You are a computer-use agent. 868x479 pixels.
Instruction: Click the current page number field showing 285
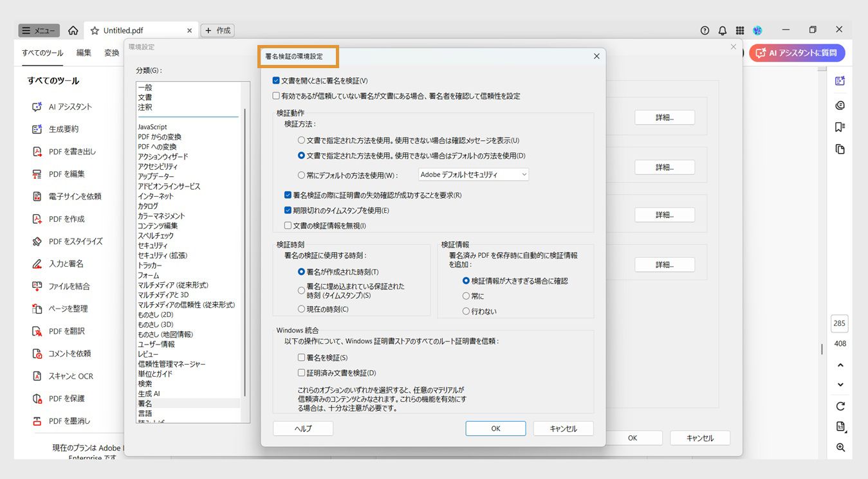click(839, 323)
